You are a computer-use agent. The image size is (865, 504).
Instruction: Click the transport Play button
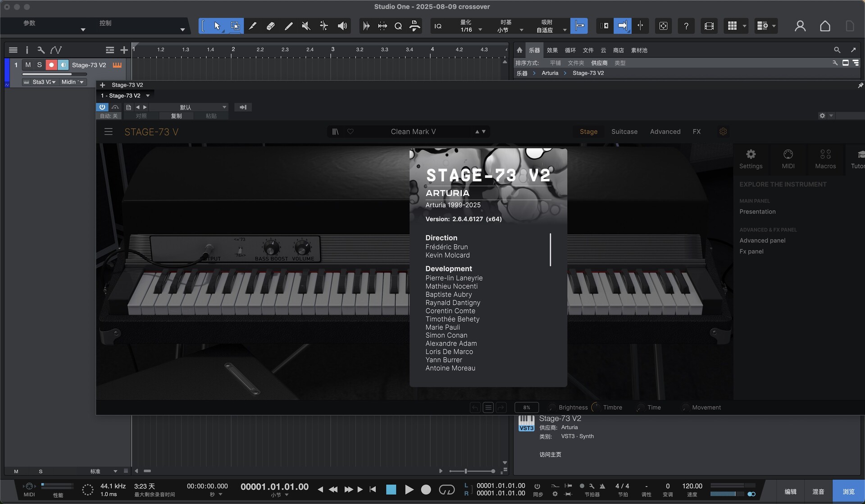pyautogui.click(x=409, y=490)
